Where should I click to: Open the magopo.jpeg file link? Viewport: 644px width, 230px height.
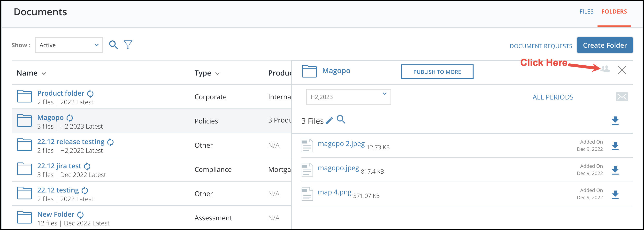(338, 168)
